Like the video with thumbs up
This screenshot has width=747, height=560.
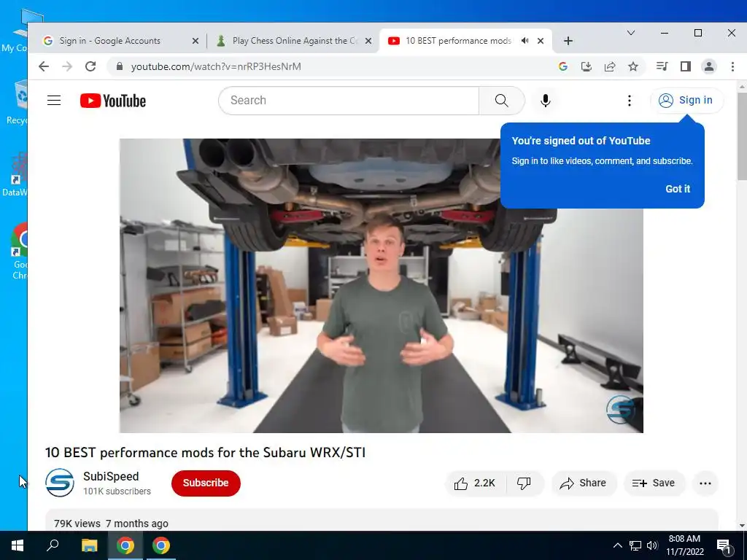pyautogui.click(x=475, y=483)
